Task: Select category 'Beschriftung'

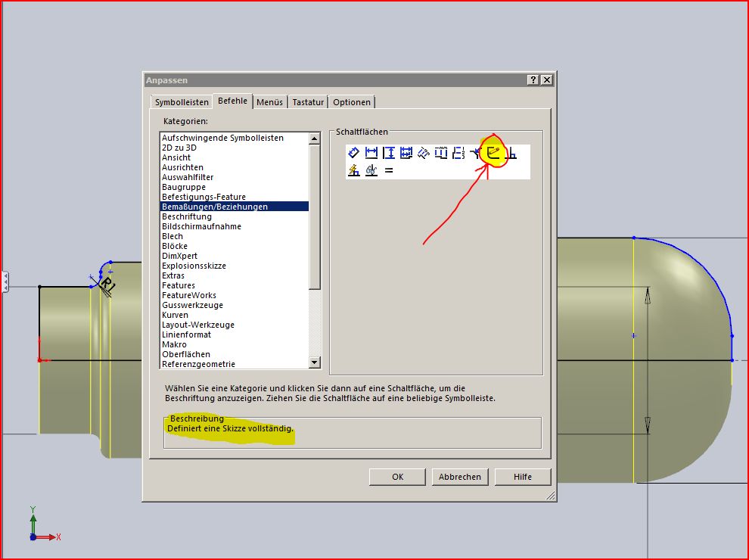Action: click(234, 216)
